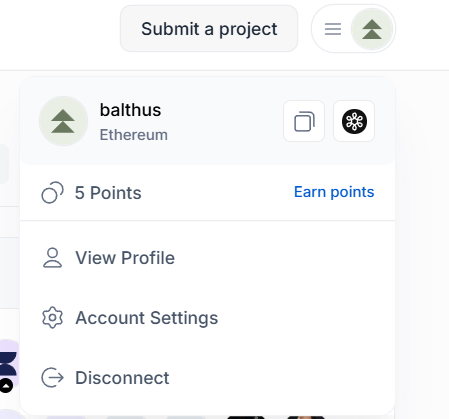Screen dimensions: 449x419
Task: Select the large balthus profile avatar
Action: coord(63,121)
